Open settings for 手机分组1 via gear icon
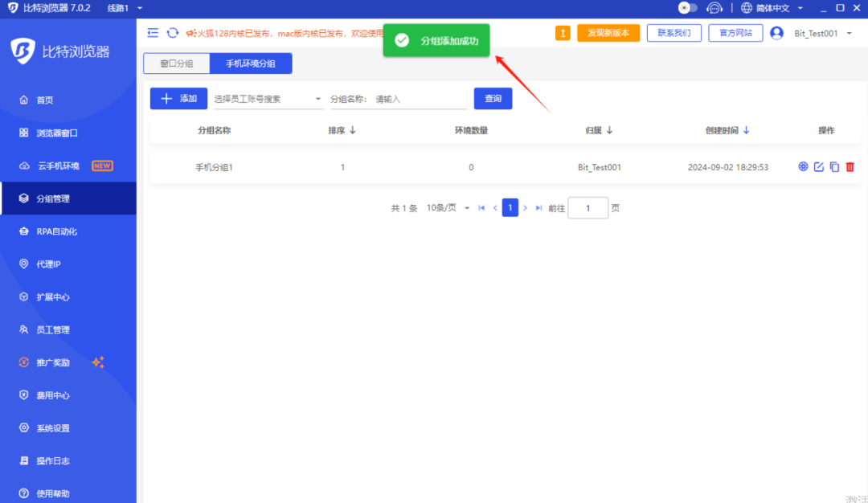Viewport: 868px width, 503px height. click(x=803, y=166)
